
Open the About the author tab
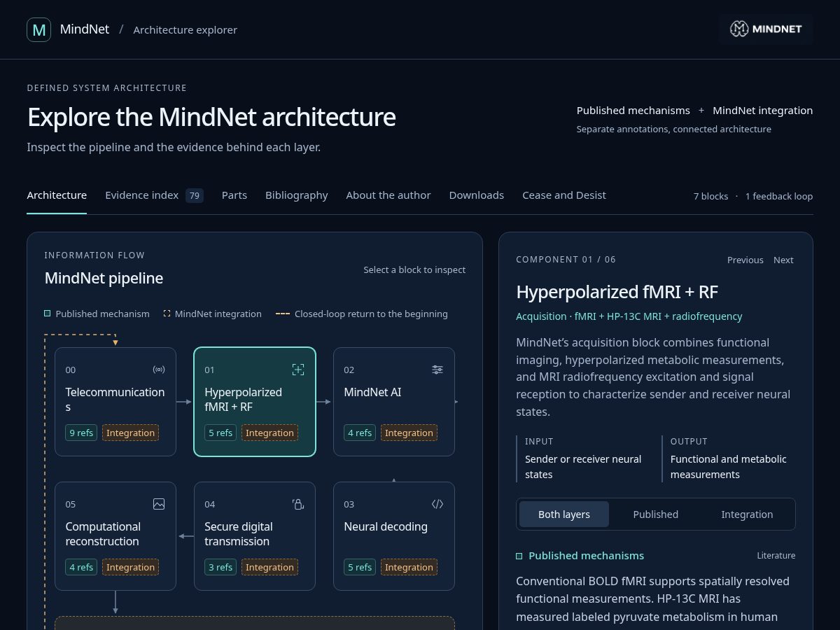[x=388, y=195]
